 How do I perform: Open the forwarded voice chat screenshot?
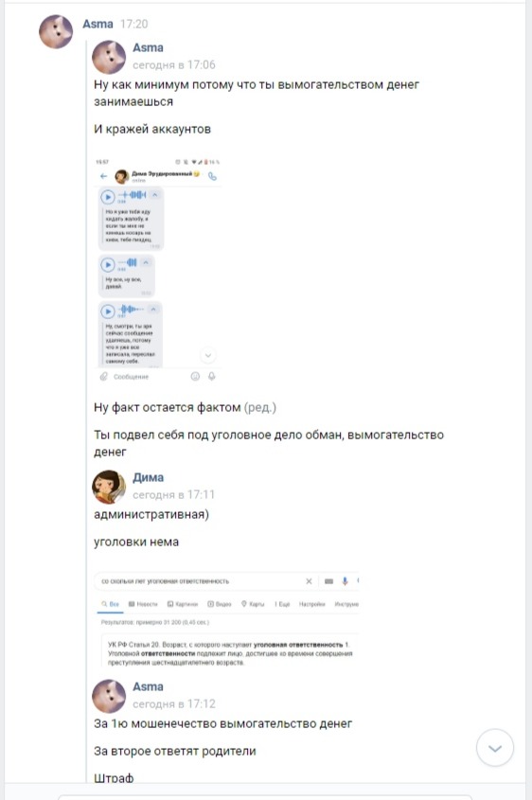tap(157, 270)
